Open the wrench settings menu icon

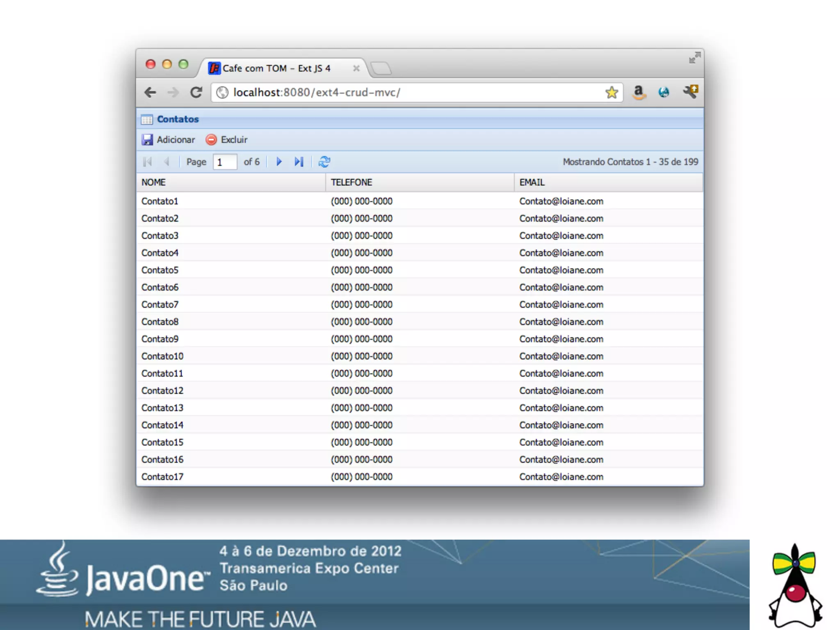click(x=690, y=91)
